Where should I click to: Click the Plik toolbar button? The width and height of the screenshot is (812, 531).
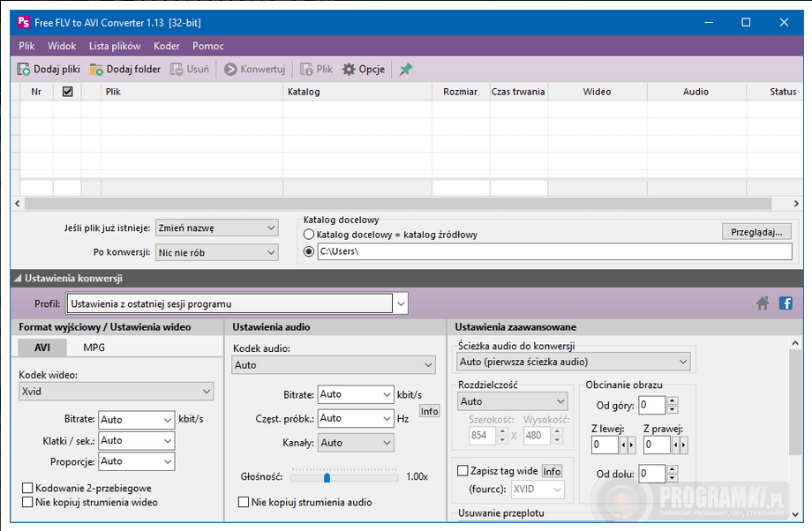point(316,70)
